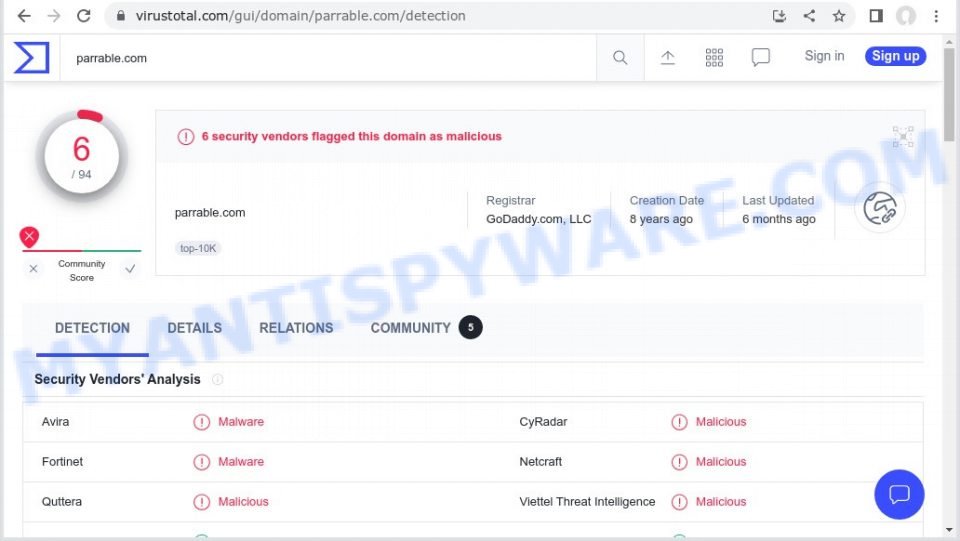Click the community score bar

click(81, 250)
